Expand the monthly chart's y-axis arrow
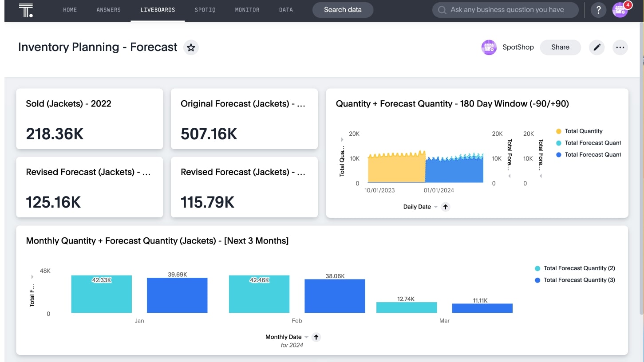This screenshot has height=362, width=644. click(32, 277)
